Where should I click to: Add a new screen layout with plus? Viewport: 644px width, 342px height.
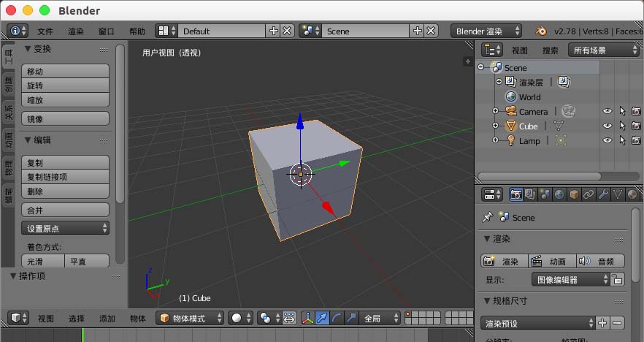274,31
